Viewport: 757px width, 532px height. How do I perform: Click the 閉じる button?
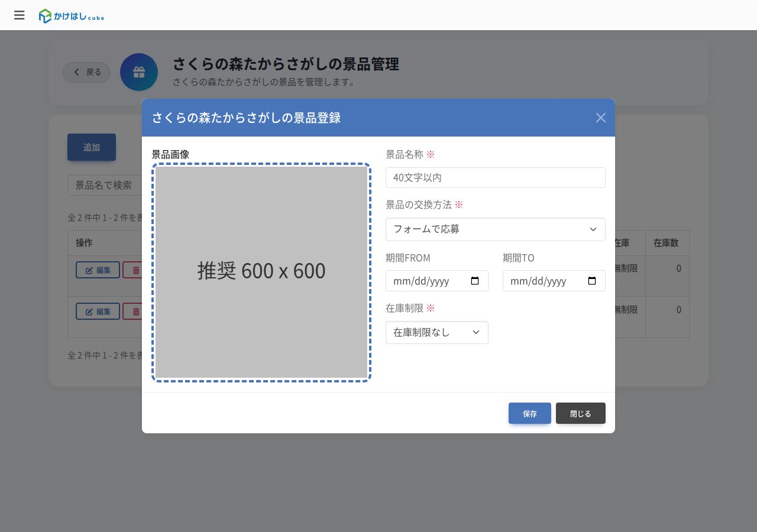pos(581,413)
